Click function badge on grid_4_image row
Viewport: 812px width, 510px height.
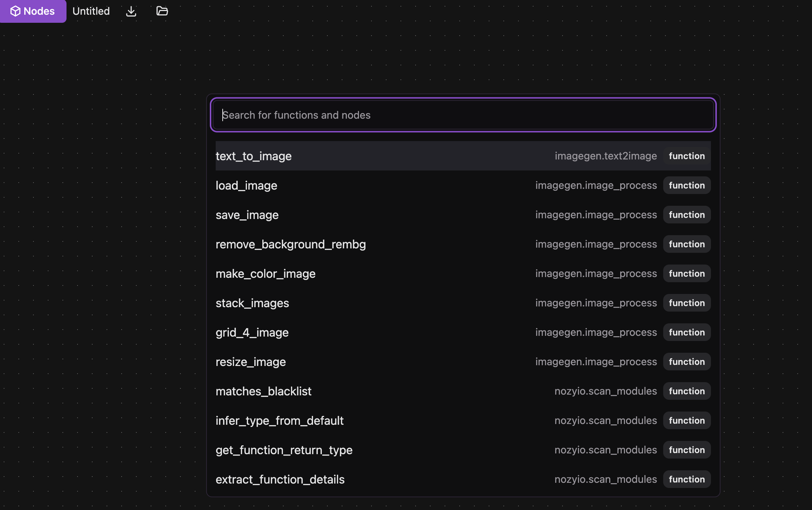click(x=687, y=332)
